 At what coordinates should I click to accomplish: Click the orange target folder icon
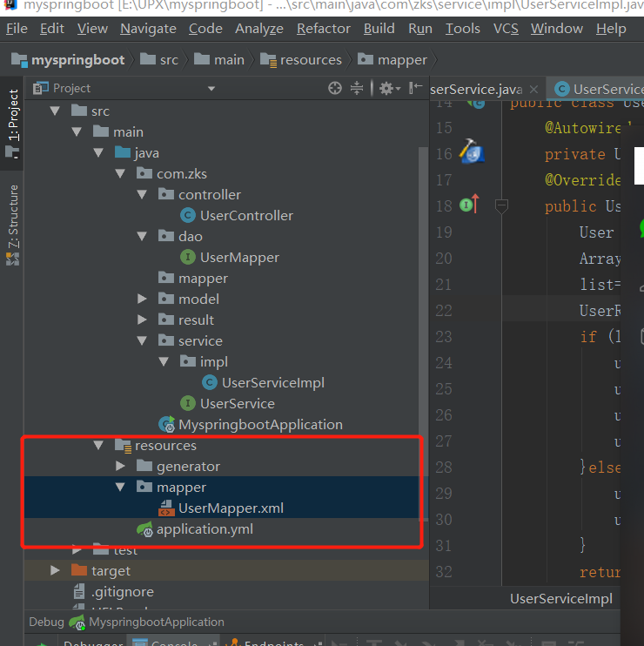[x=78, y=570]
